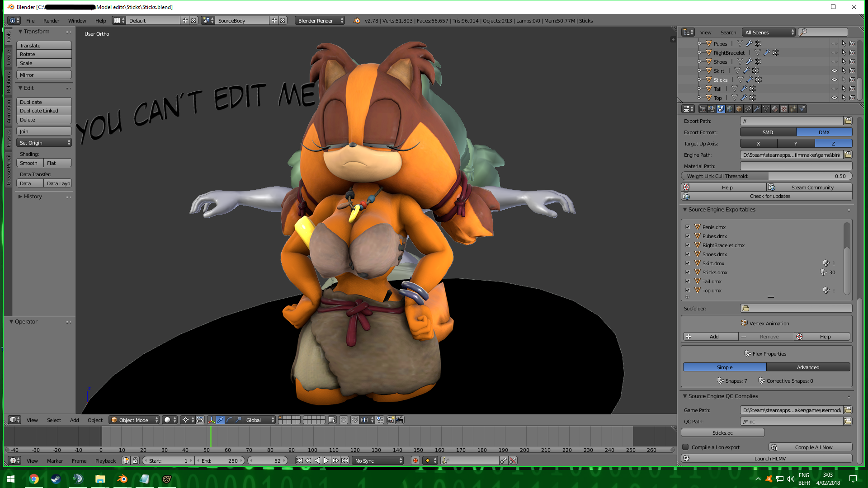The height and width of the screenshot is (488, 868).
Task: Click the Launch HLMV button
Action: click(769, 459)
